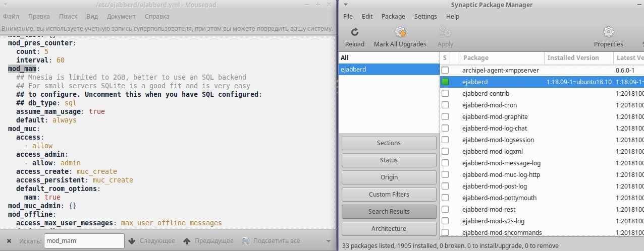
Task: Sort by the S status column header
Action: [445, 57]
